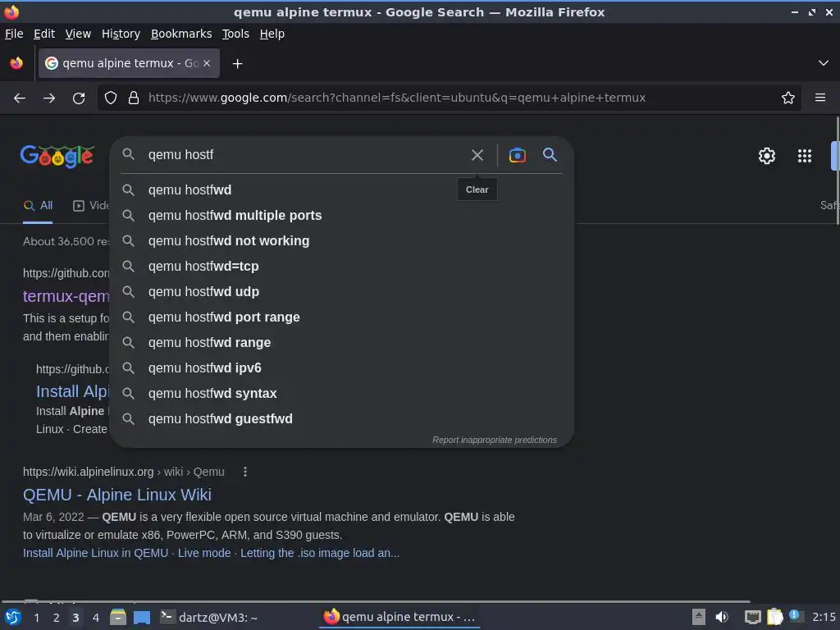Open the View menu
Image resolution: width=840 pixels, height=630 pixels.
tap(78, 34)
